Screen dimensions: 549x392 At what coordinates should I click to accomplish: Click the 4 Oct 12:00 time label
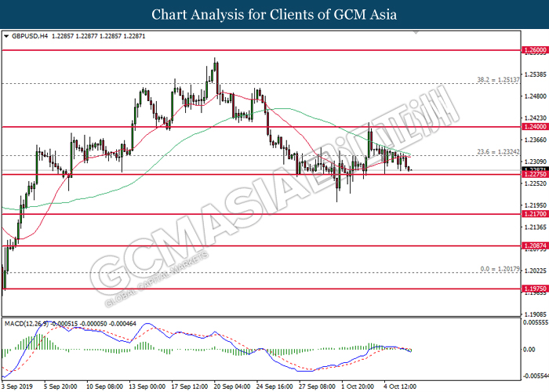pyautogui.click(x=400, y=387)
